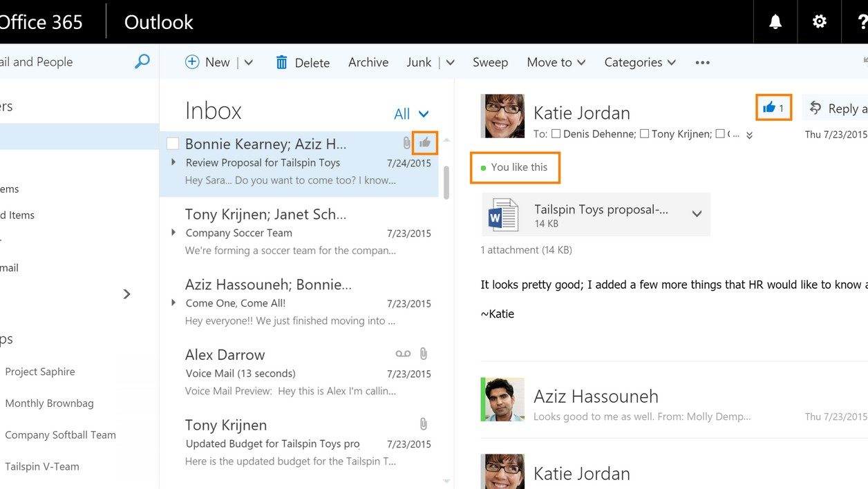Archive the selected message

[368, 62]
